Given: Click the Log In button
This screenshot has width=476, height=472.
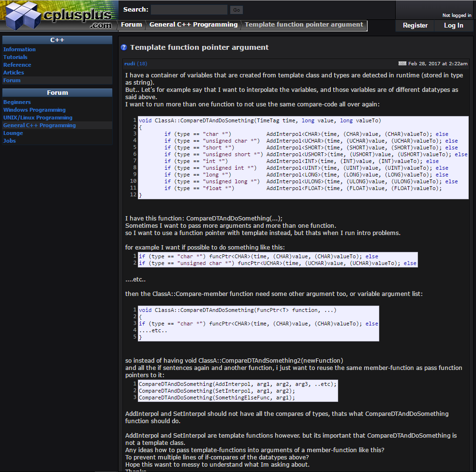Looking at the screenshot, I should coord(453,25).
